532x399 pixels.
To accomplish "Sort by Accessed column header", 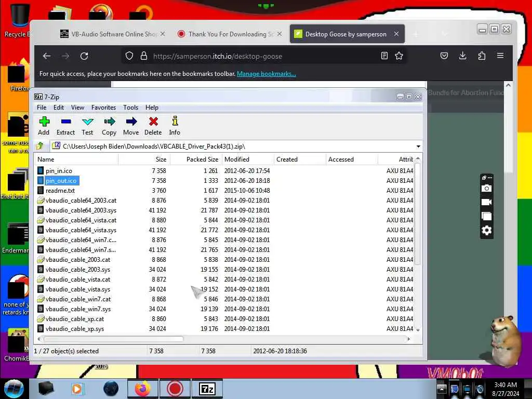I will click(352, 159).
